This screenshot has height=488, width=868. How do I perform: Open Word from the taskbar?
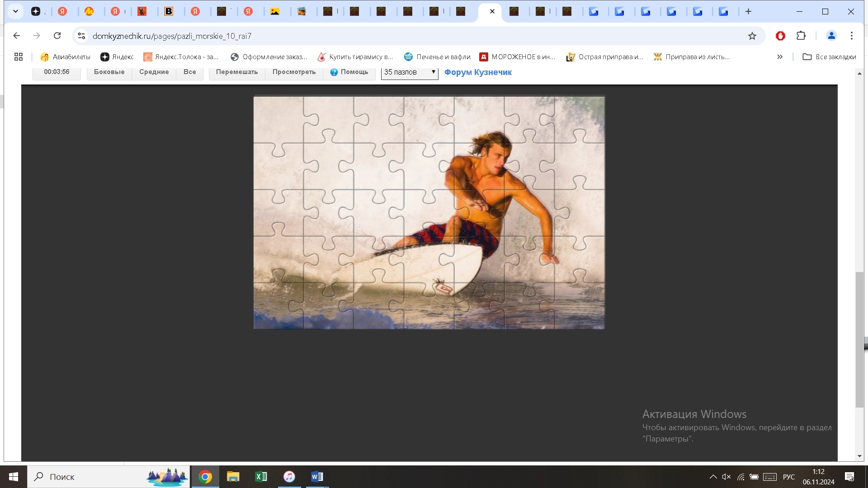click(x=317, y=477)
